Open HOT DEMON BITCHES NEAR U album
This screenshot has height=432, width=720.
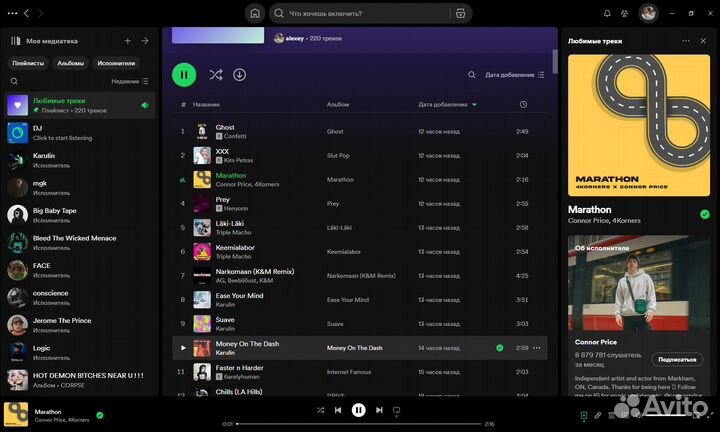80,380
